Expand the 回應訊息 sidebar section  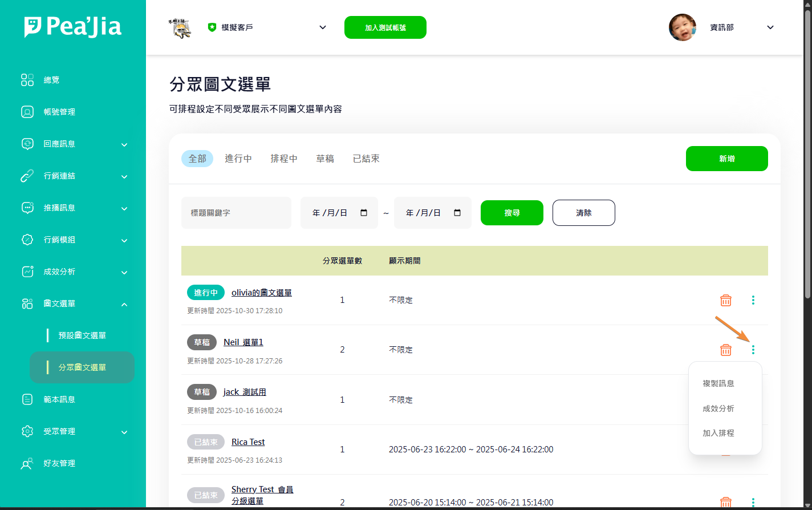pyautogui.click(x=124, y=144)
